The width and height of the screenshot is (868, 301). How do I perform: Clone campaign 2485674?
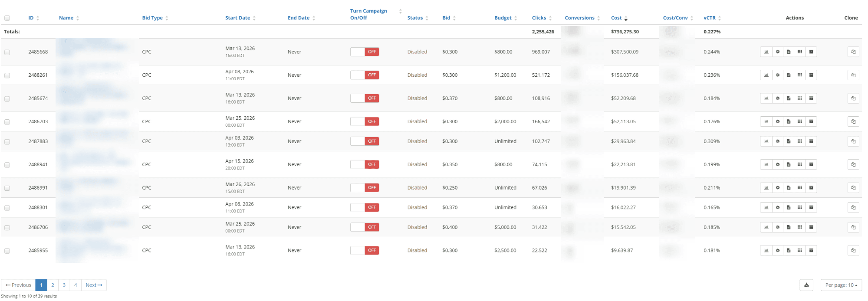click(x=853, y=98)
